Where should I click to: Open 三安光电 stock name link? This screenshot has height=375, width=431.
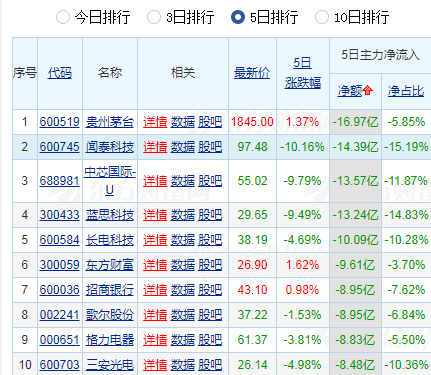[x=110, y=365]
